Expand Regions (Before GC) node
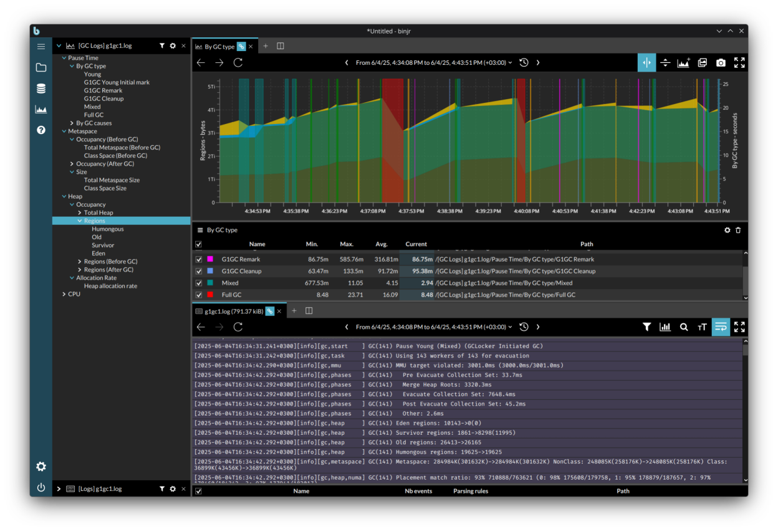The width and height of the screenshot is (778, 532). [80, 262]
